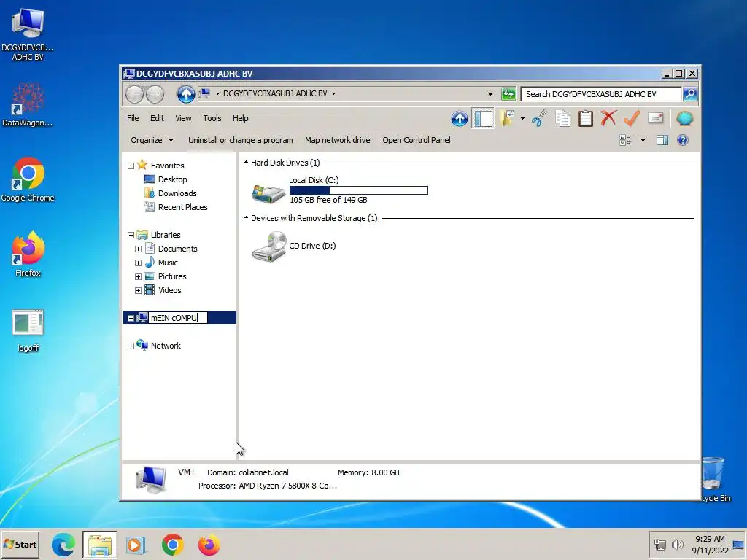Click Map network drive
This screenshot has width=747, height=560.
point(337,140)
